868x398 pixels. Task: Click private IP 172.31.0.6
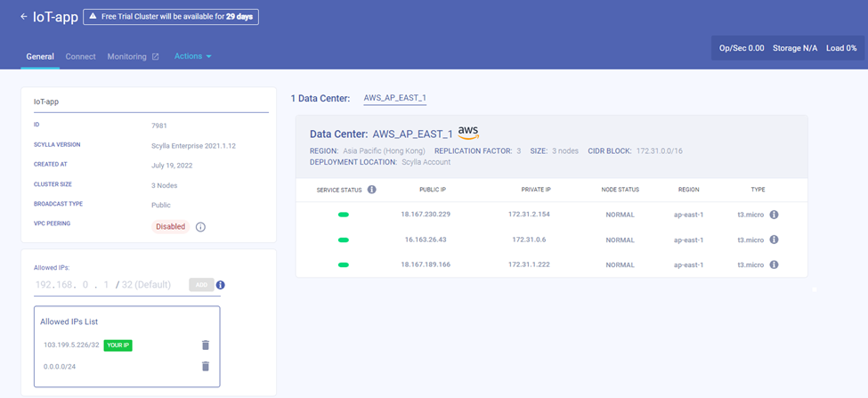tap(529, 240)
